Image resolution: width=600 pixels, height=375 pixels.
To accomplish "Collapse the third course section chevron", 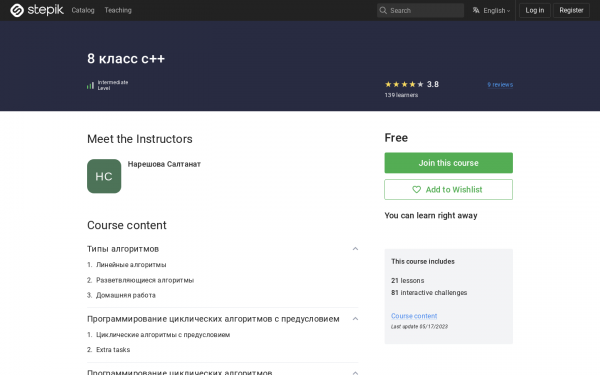I will coord(355,372).
